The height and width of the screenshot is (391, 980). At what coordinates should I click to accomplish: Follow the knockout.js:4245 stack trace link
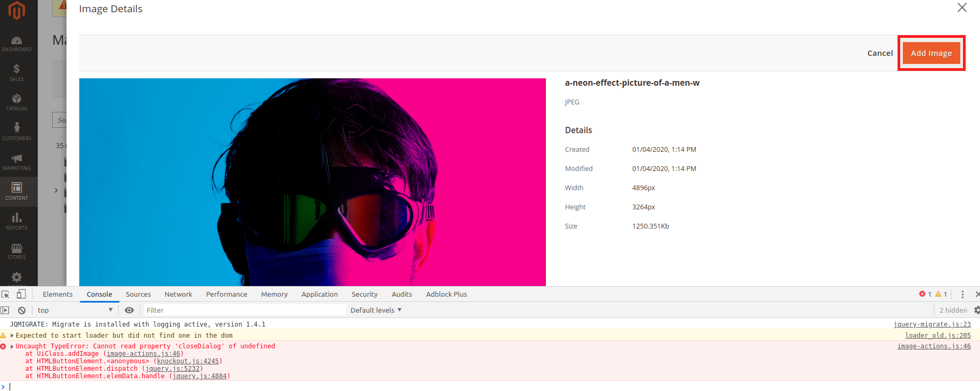(188, 361)
